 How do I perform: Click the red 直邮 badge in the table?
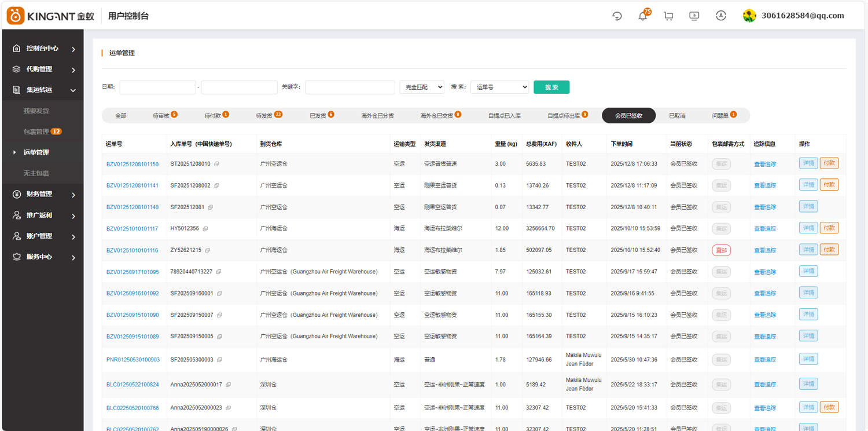click(721, 250)
